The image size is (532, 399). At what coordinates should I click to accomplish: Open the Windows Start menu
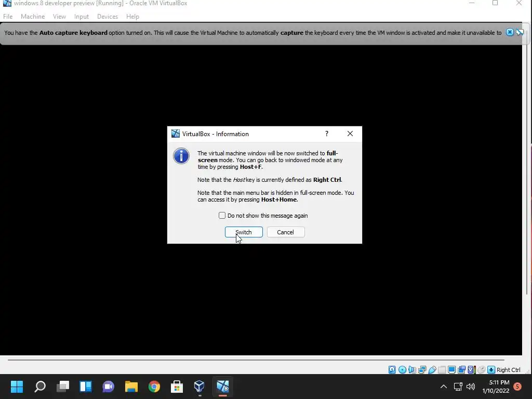(x=17, y=387)
